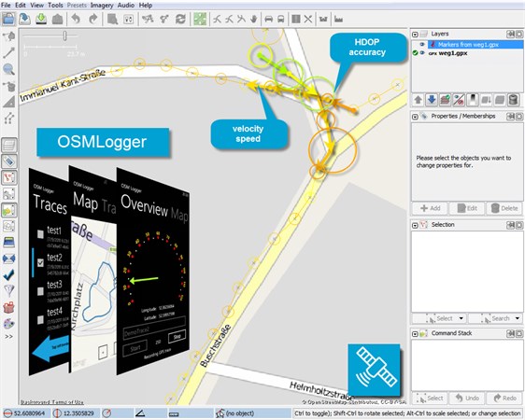525x420 pixels.
Task: Select the Draw nodes tool
Action: pyautogui.click(x=9, y=53)
